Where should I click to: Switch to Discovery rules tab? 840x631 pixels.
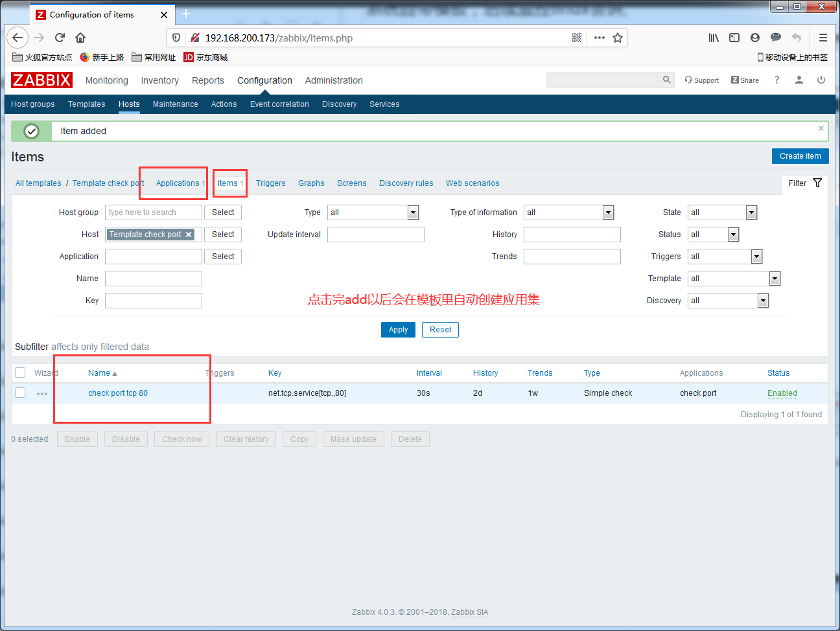tap(406, 183)
